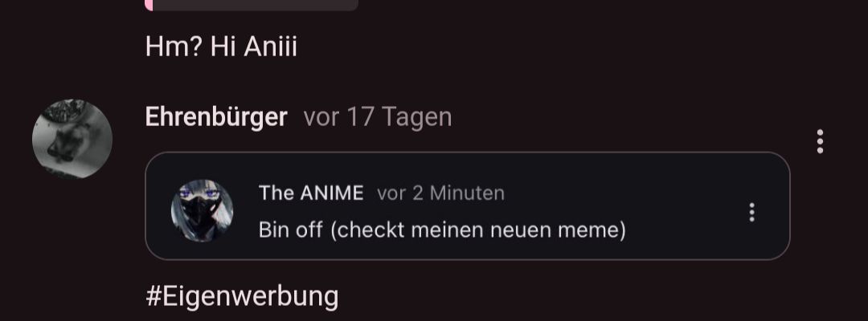
Task: Open the options menu for Ehrenbürger's comment
Action: 820,141
